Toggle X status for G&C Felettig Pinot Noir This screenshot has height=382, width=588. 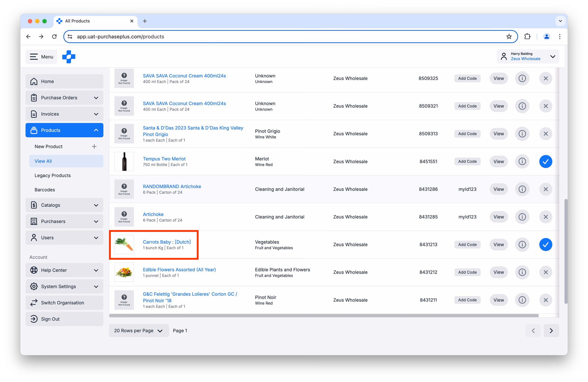click(545, 300)
